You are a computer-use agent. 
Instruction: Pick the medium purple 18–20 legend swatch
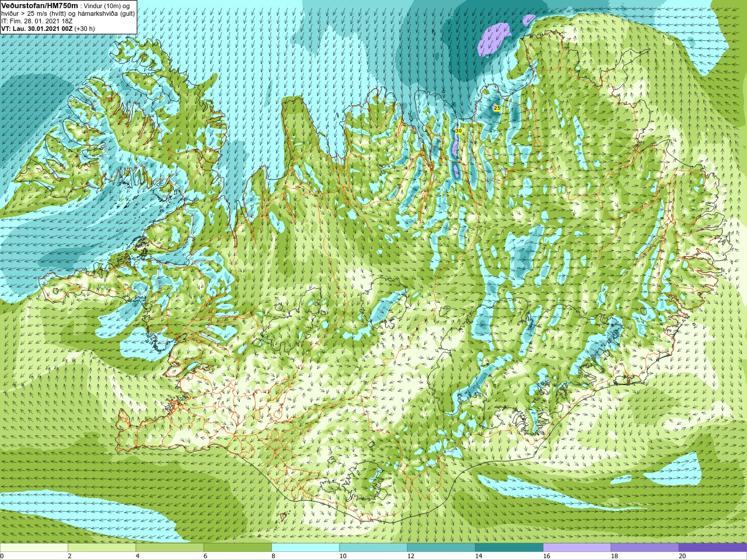(645, 548)
